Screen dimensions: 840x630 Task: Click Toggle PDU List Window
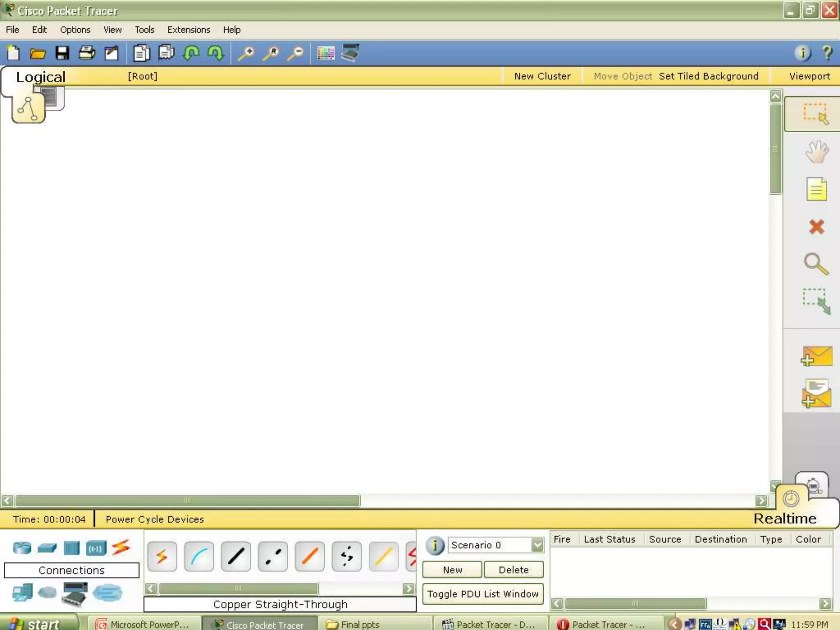[483, 594]
